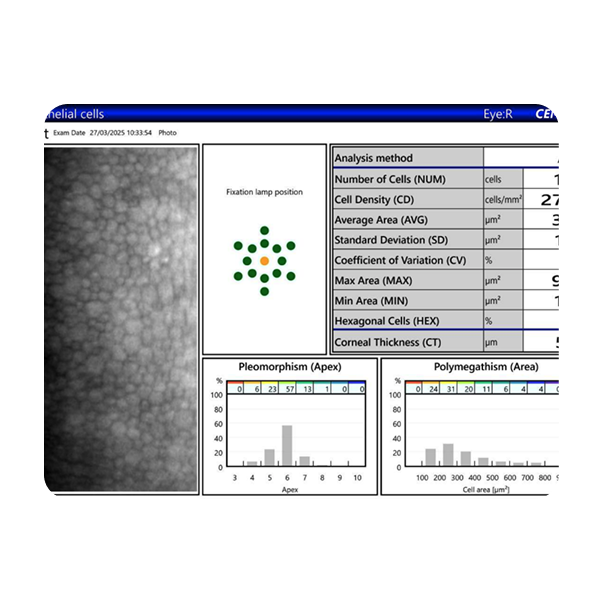Select the Corneal Thickness (CT) row
This screenshot has width=601, height=601.
coord(407,343)
